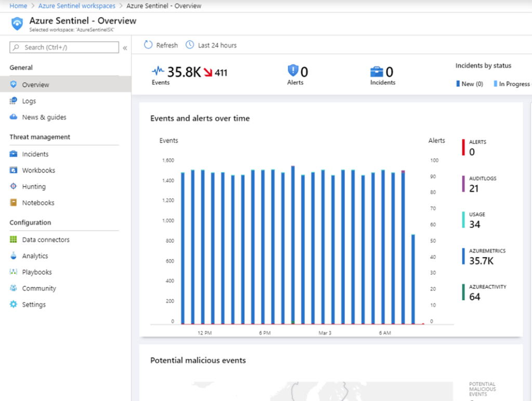Click the New (0) status swatch

click(458, 84)
